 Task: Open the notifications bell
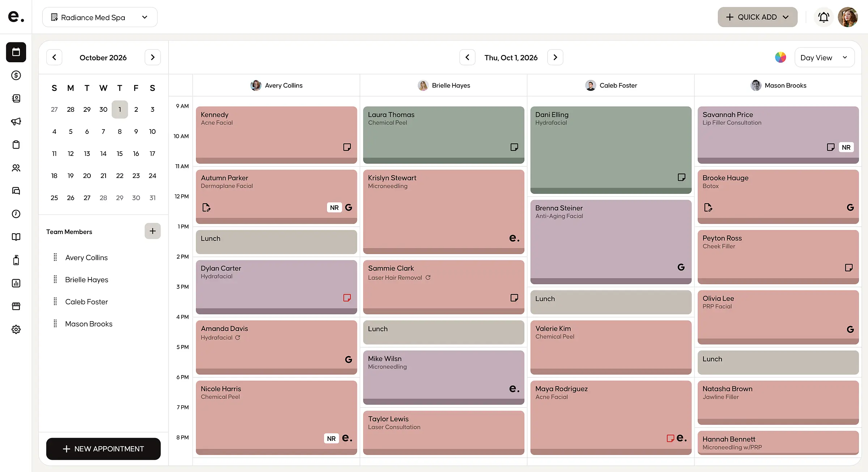coord(824,17)
